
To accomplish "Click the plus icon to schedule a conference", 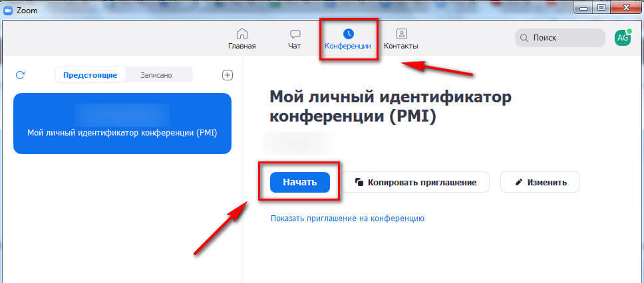I will [227, 75].
